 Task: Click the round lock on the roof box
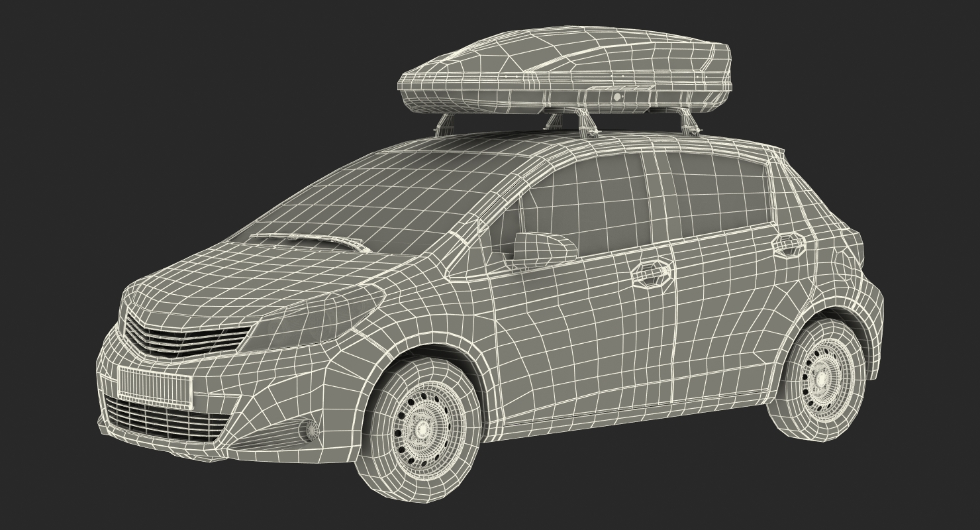pyautogui.click(x=618, y=97)
